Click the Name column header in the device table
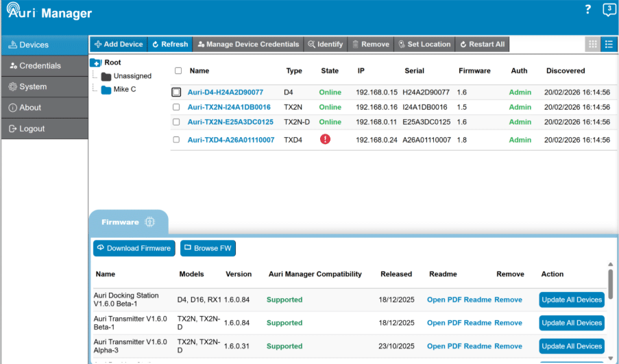The image size is (619, 364). click(199, 71)
